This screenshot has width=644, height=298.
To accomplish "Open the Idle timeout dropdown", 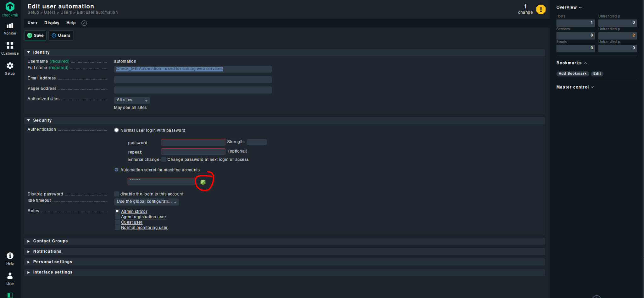I will (146, 202).
